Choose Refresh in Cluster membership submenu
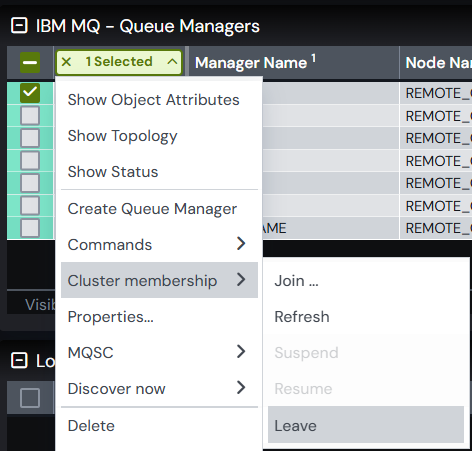 point(366,316)
